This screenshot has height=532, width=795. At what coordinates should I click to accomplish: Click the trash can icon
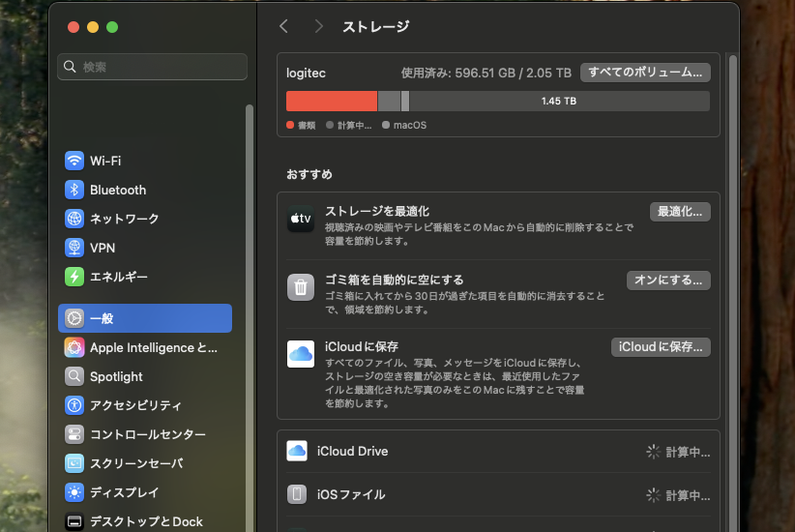coord(301,287)
